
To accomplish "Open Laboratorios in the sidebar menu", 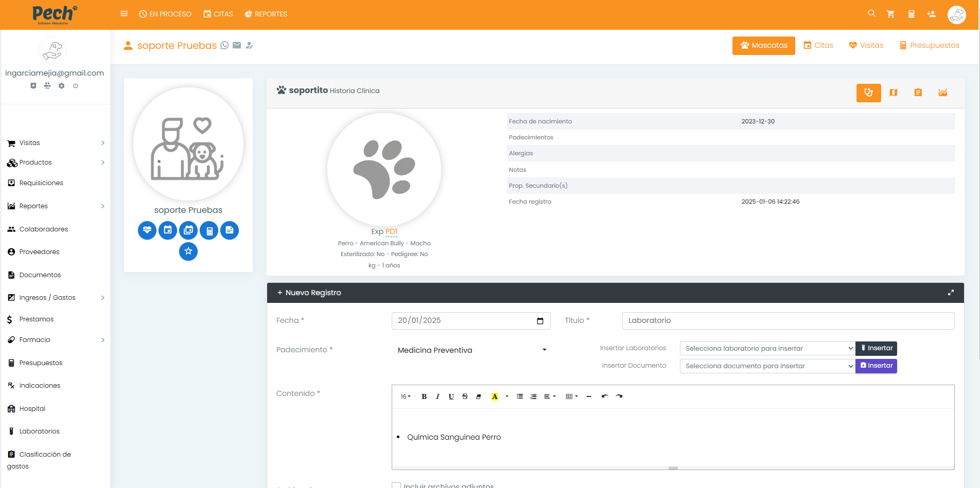I will [39, 431].
